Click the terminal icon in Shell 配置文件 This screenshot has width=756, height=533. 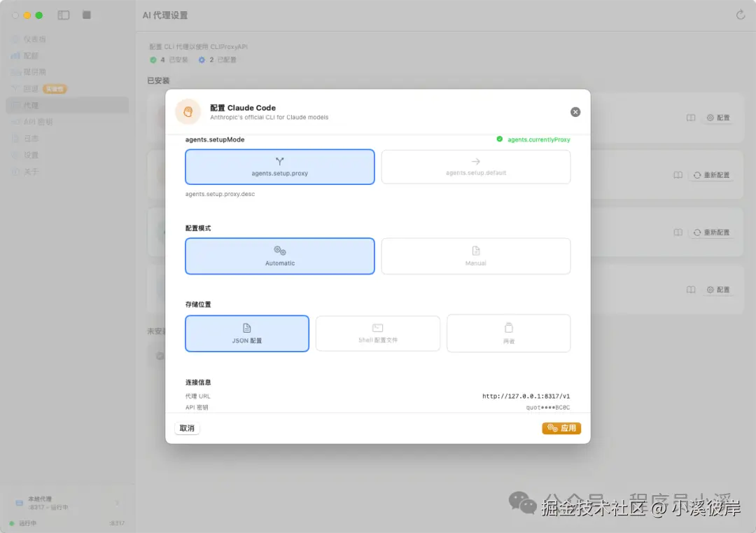coord(378,328)
